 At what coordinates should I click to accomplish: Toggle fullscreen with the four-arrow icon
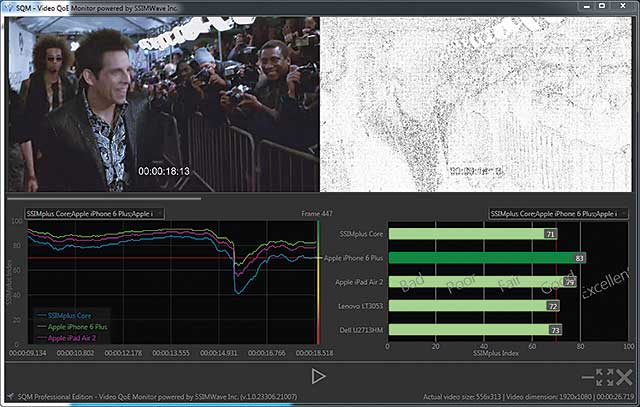[604, 377]
